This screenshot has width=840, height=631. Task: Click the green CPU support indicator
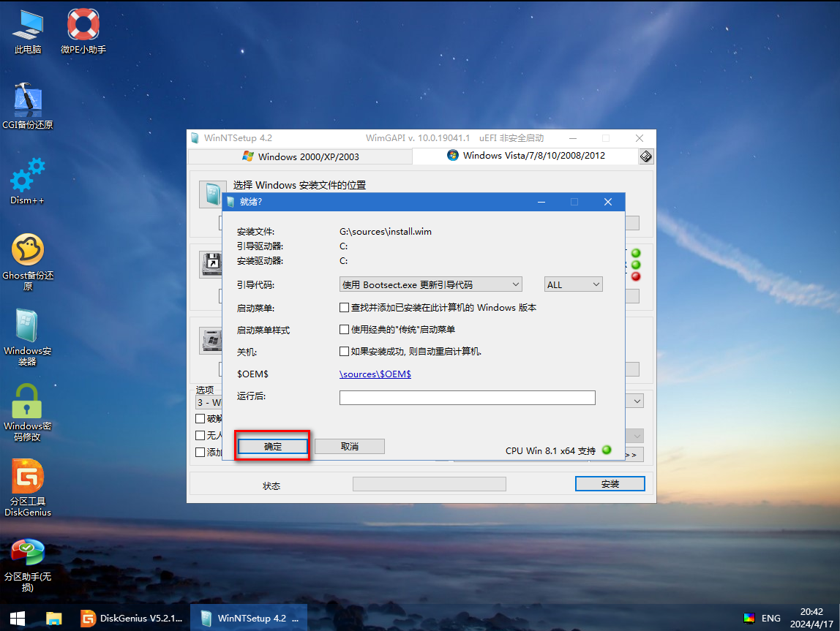(x=607, y=450)
